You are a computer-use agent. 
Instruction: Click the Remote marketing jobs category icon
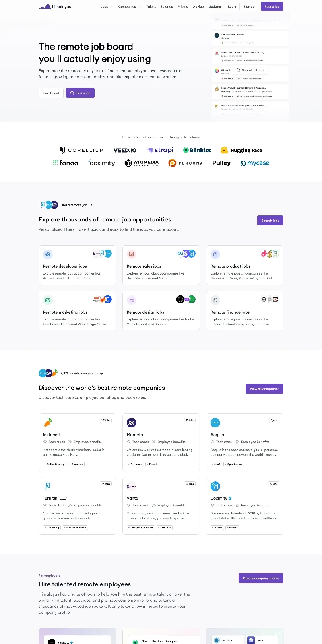point(48,300)
